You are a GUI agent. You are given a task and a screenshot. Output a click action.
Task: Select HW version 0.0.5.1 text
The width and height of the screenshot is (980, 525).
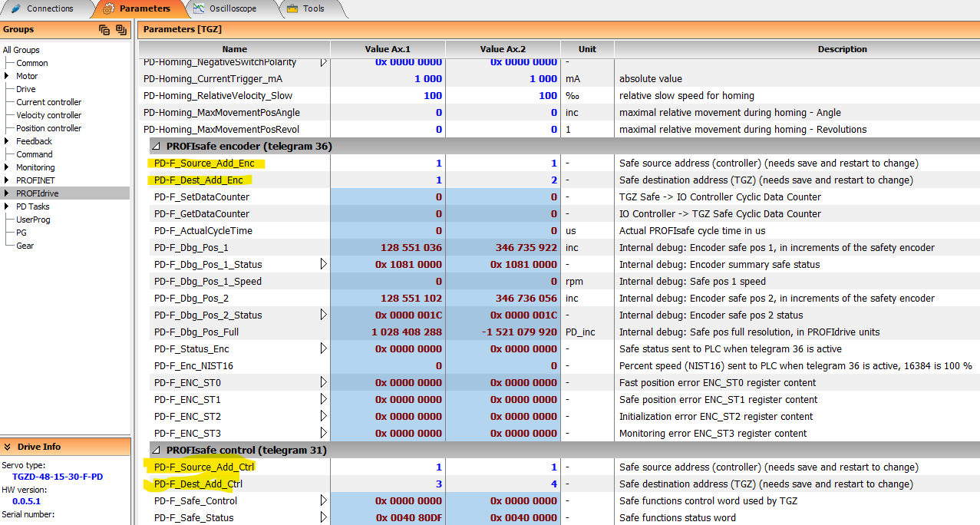tap(26, 501)
